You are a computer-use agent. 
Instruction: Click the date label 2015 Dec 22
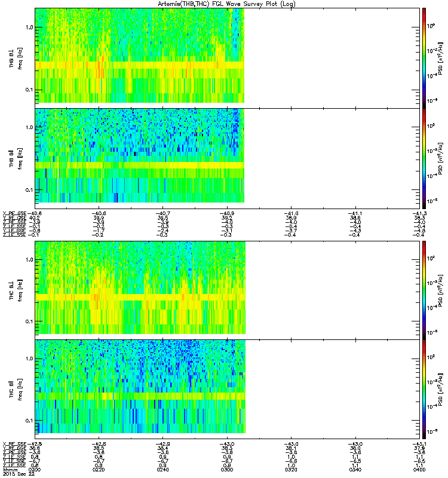click(x=19, y=474)
